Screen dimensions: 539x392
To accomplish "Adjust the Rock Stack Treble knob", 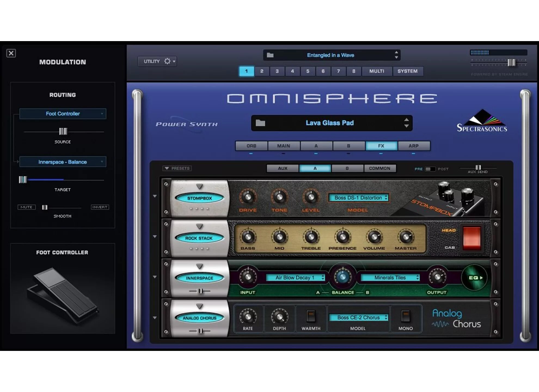I will (x=311, y=237).
